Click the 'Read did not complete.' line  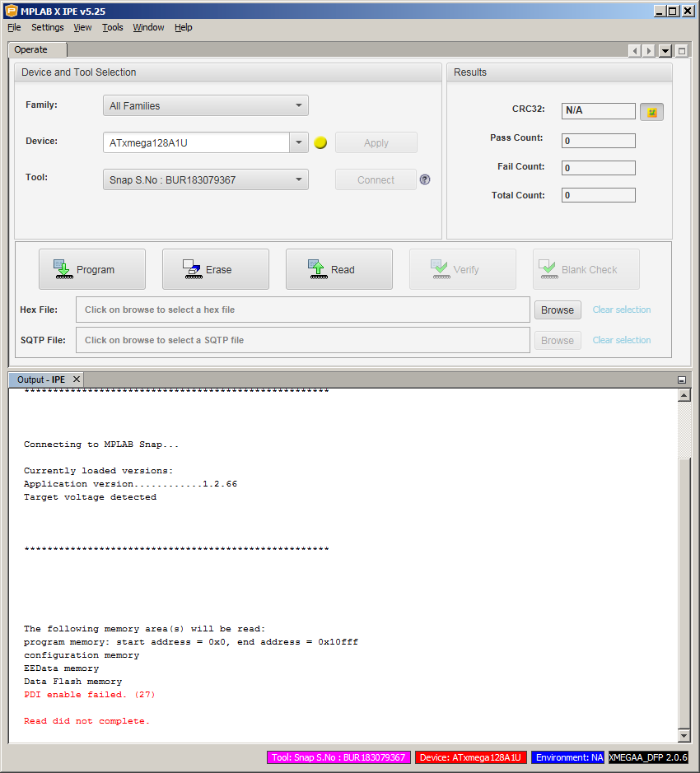[x=86, y=721]
